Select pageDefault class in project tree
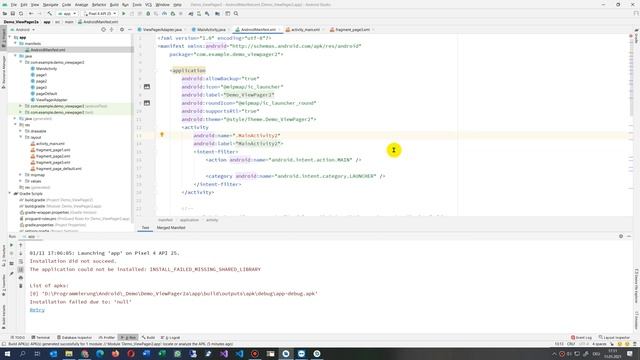This screenshot has height=360, width=640. (x=46, y=93)
